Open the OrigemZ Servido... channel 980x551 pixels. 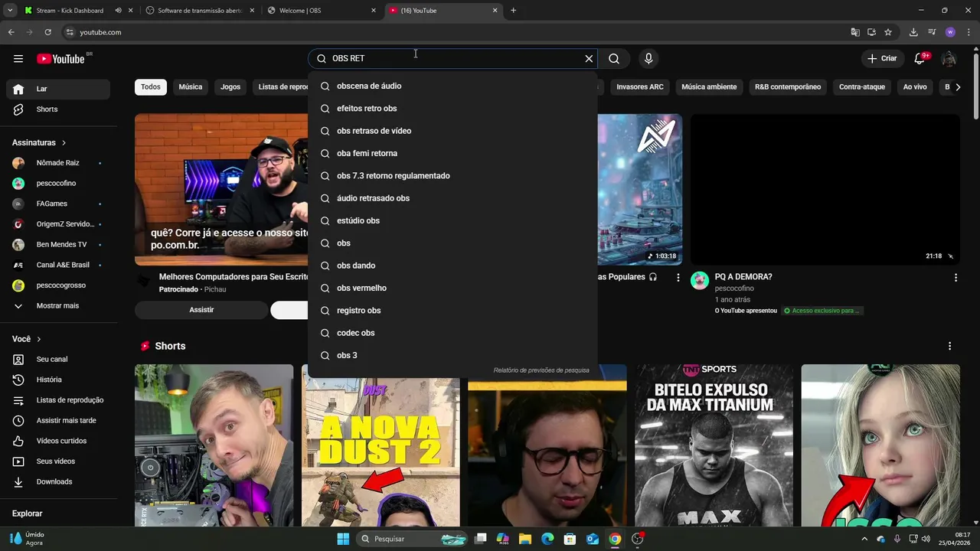pos(58,224)
